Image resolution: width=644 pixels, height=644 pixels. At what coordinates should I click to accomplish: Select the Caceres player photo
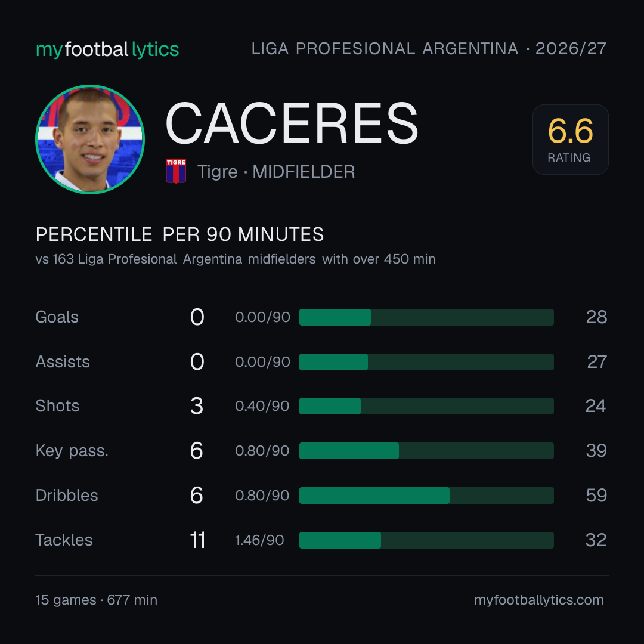90,139
